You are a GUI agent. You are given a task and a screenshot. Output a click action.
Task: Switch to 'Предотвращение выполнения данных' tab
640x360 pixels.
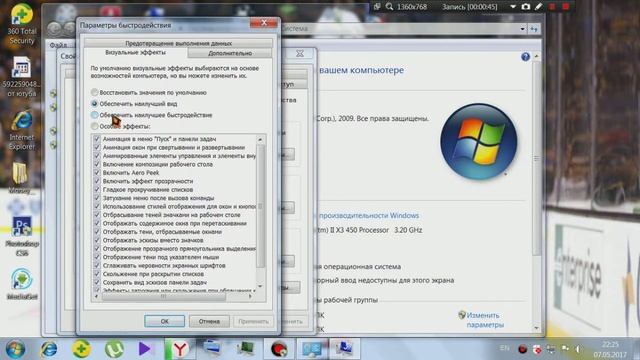tap(178, 43)
